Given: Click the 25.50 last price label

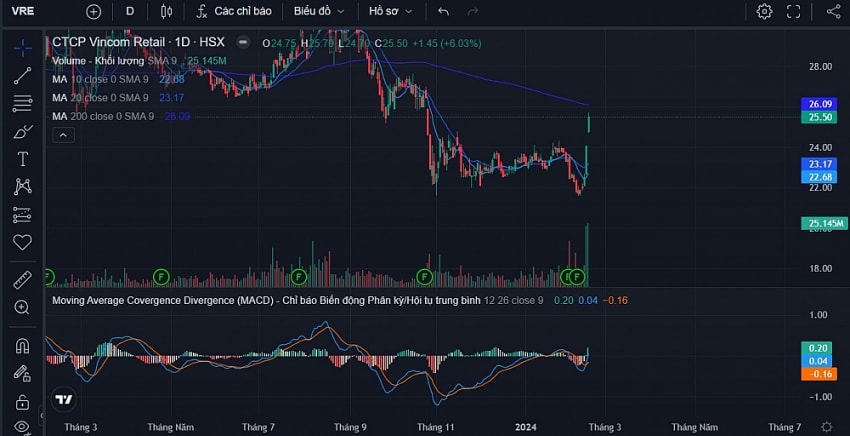Looking at the screenshot, I should pyautogui.click(x=819, y=117).
